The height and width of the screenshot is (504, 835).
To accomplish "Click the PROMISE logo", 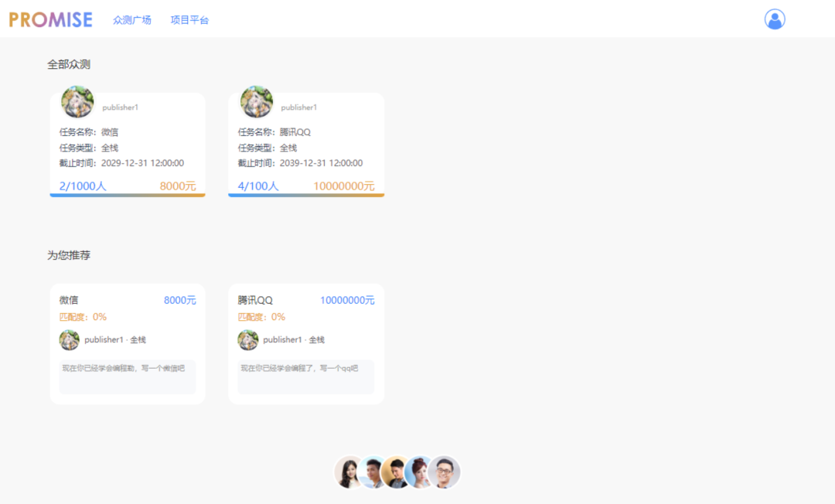I will pos(50,19).
